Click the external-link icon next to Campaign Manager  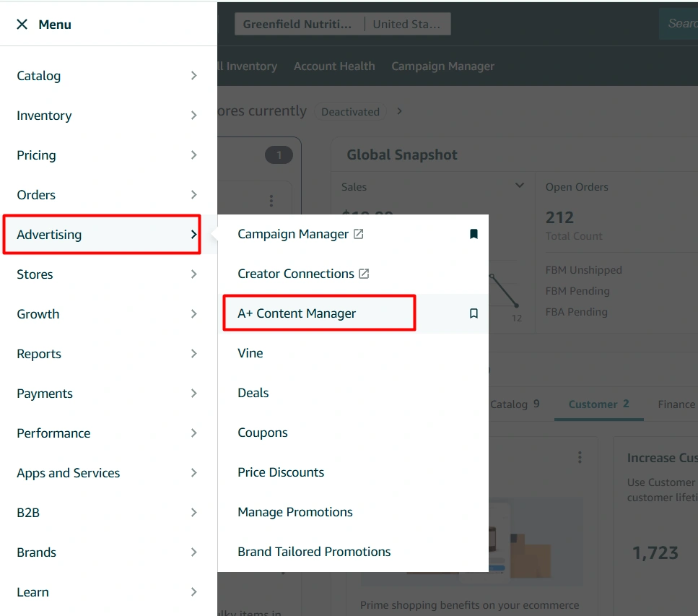click(358, 233)
